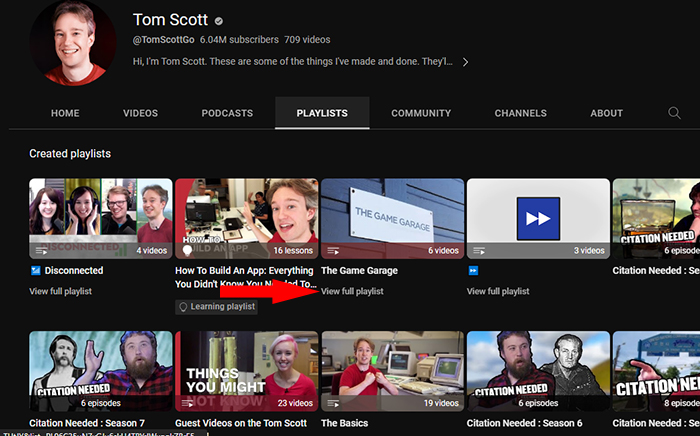Viewport: 700px width, 436px height.
Task: Click playlist queue icon on Disconnected thumbnail
Action: pyautogui.click(x=42, y=251)
